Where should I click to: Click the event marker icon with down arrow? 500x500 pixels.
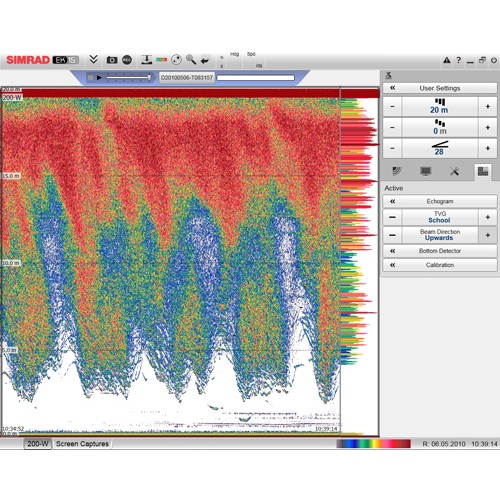(146, 60)
